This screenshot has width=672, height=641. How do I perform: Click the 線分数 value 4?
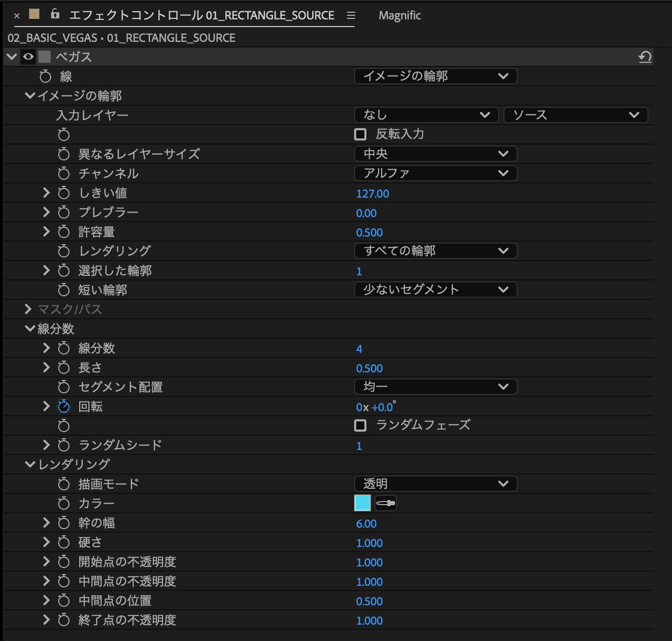pyautogui.click(x=359, y=349)
